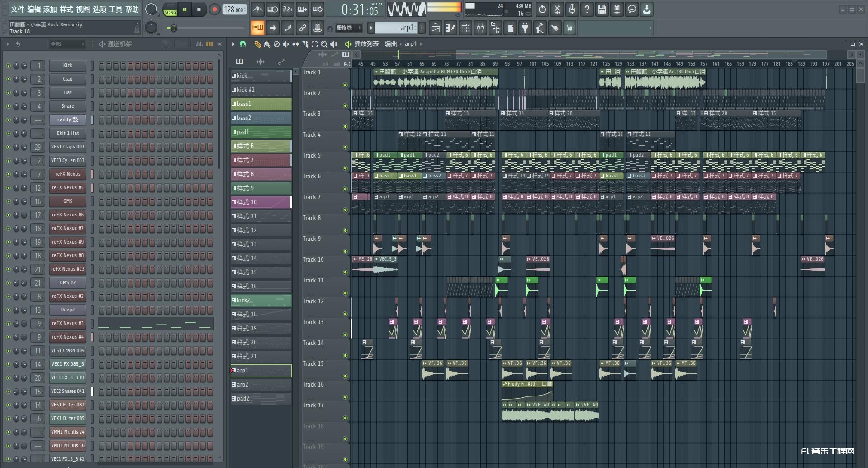Open the piano roll view icon
Image resolution: width=868 pixels, height=468 pixels.
451,28
